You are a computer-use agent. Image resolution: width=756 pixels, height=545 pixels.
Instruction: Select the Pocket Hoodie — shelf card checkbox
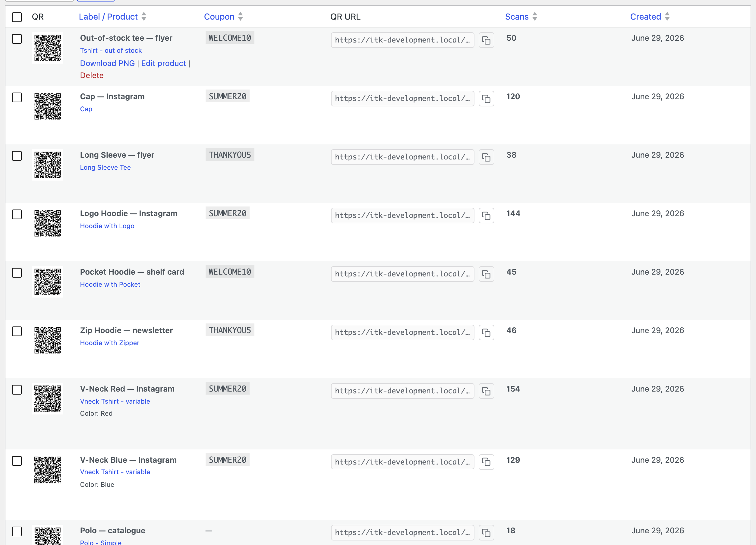17,273
